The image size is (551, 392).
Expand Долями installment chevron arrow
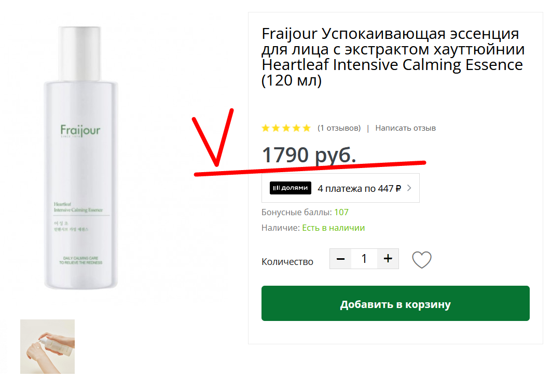tap(409, 188)
